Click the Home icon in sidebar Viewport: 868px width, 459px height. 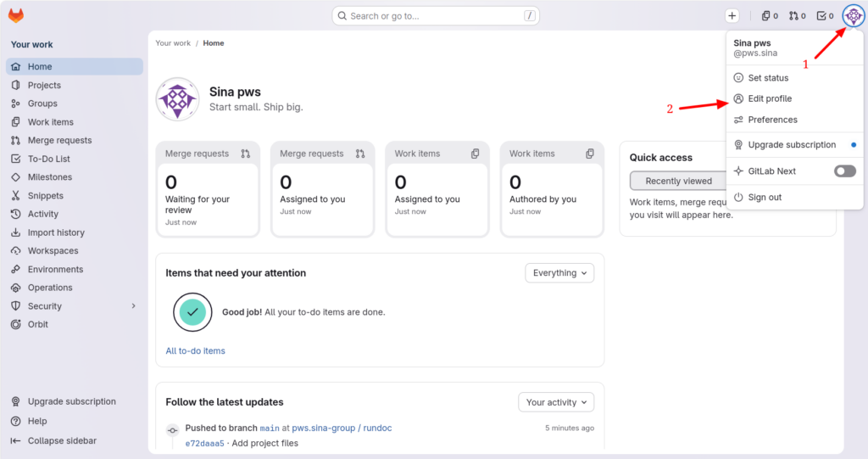click(16, 66)
